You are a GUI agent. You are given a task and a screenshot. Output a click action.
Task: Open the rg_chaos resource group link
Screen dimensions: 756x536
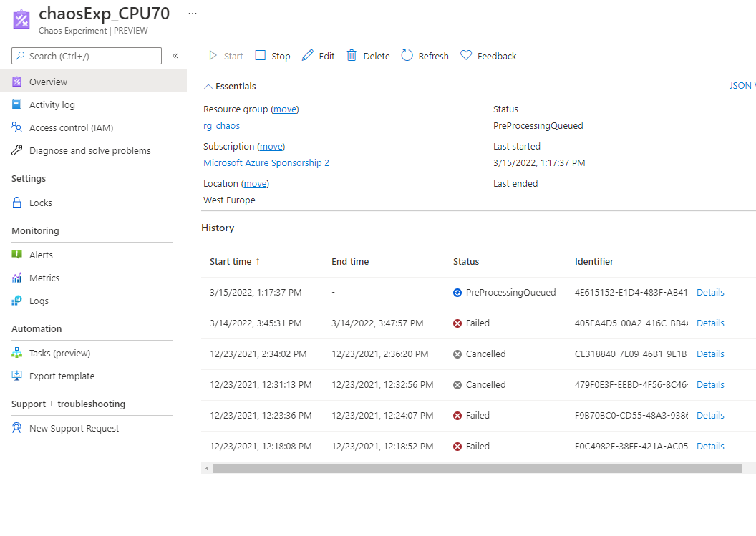tap(221, 126)
